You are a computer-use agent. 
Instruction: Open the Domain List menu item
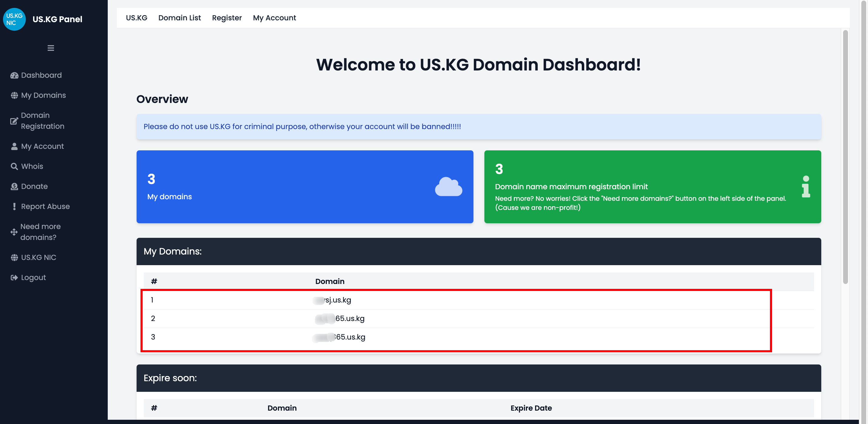(180, 18)
